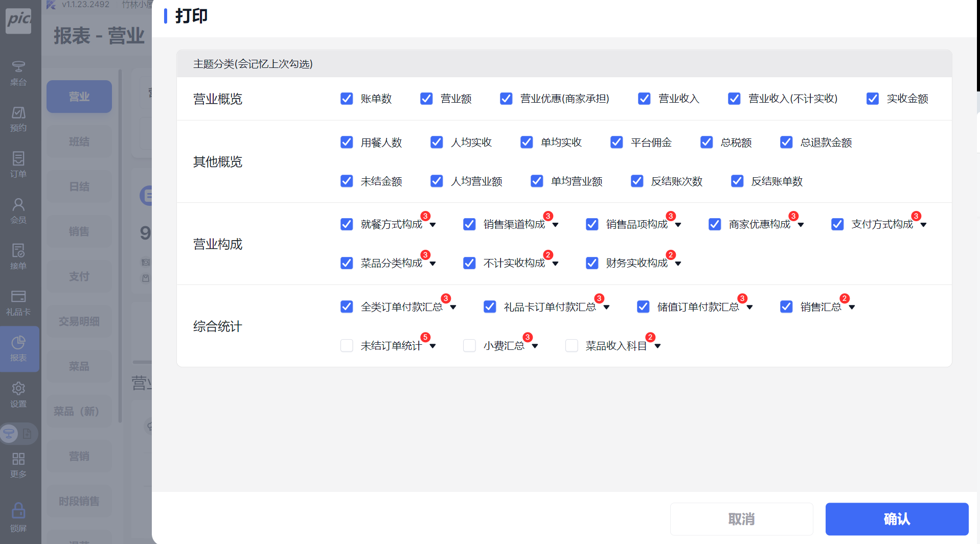
Task: Check the 未结订单统计 checkbox
Action: click(347, 346)
